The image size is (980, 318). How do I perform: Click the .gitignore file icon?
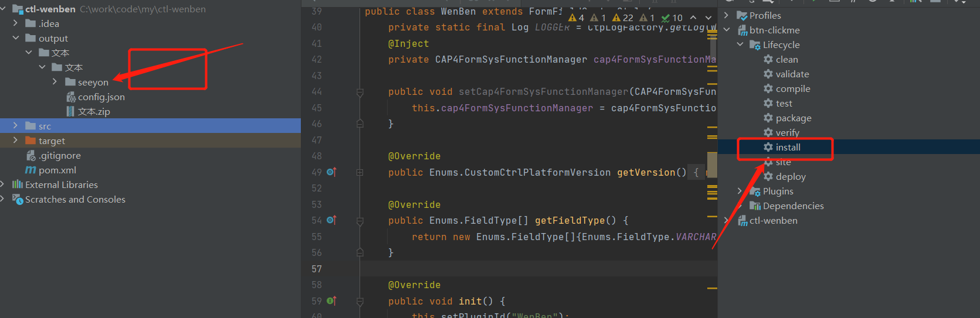click(31, 155)
